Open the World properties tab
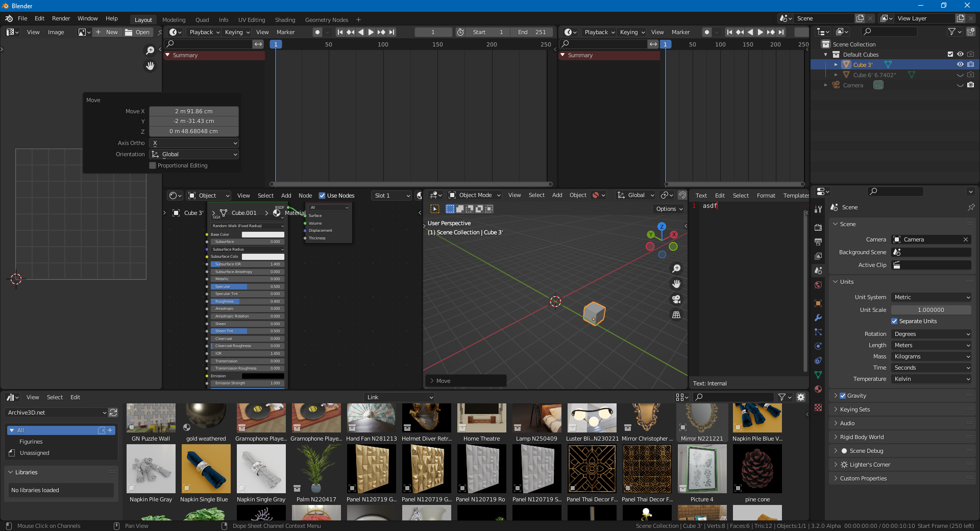This screenshot has width=980, height=531. point(818,285)
